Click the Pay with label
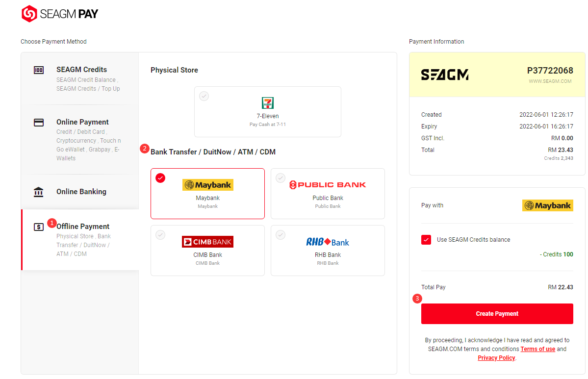The image size is (588, 379). click(432, 205)
